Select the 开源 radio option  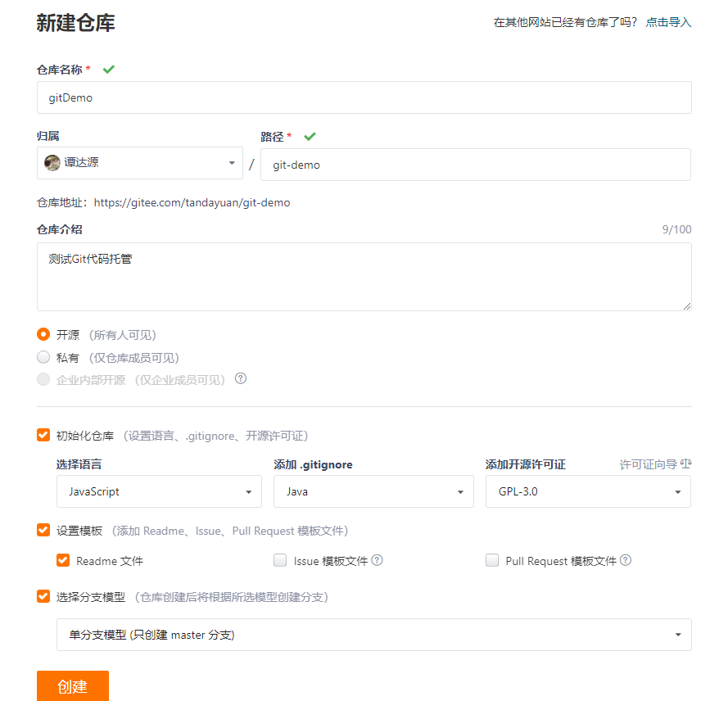pos(43,334)
